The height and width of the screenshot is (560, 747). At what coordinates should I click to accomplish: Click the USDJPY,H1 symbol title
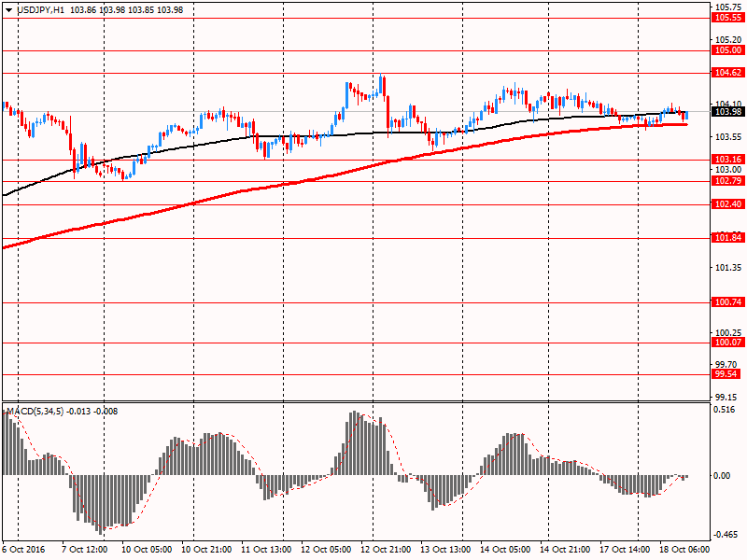(x=40, y=10)
